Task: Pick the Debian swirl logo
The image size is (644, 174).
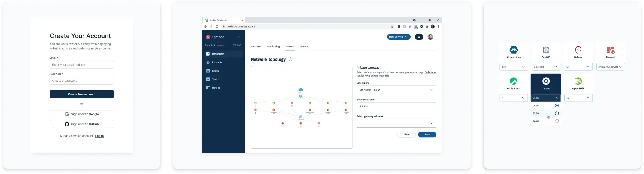Action: 578,50
